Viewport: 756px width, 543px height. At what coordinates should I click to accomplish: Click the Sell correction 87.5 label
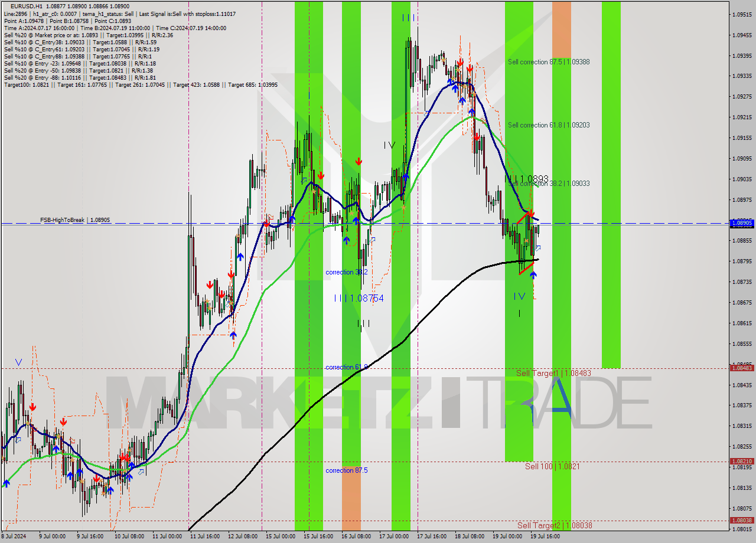pos(549,61)
